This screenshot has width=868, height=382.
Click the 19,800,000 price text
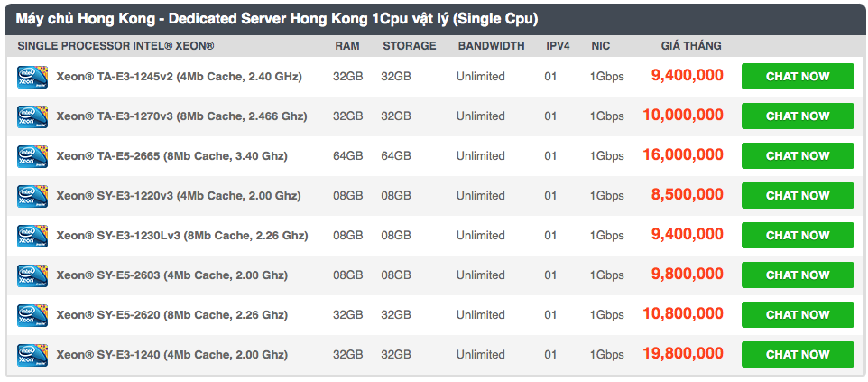(683, 354)
